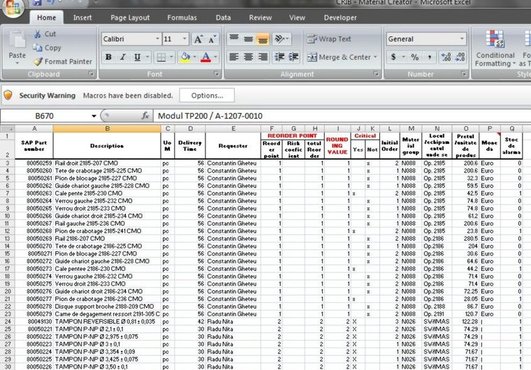Decrease decimal places
Screen dimensions: 531x370
tap(460, 57)
